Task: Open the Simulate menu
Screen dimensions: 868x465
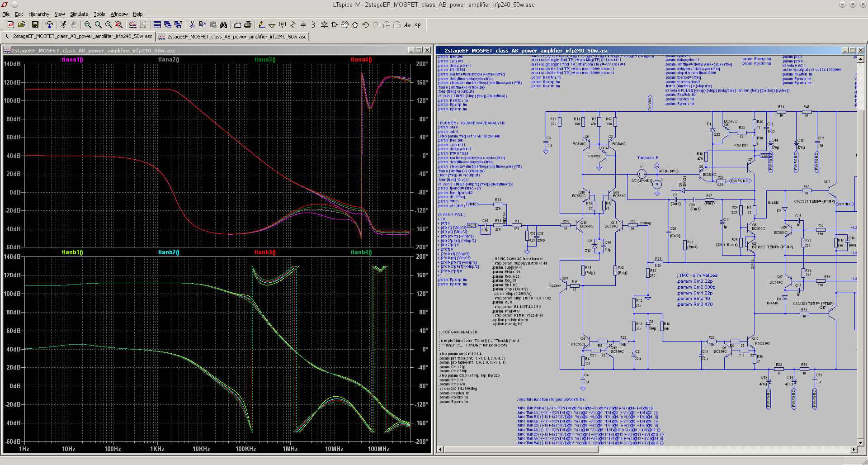Action: coord(79,14)
